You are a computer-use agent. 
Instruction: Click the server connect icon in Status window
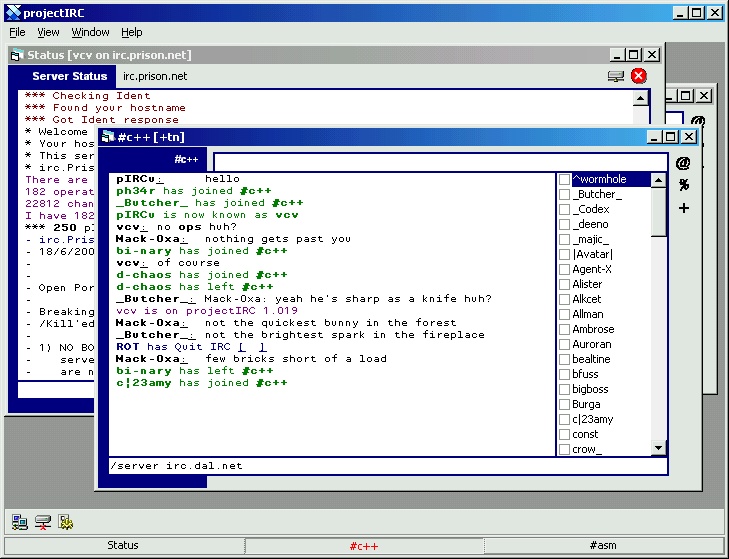tap(616, 76)
